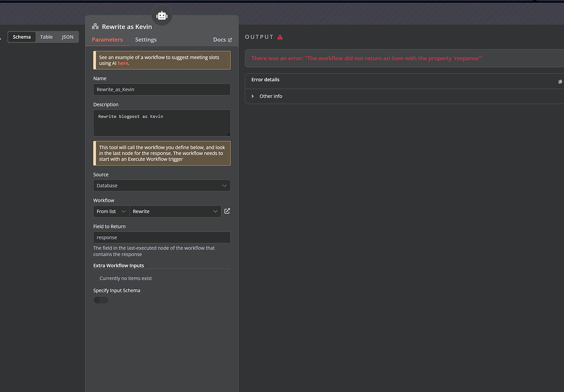Image resolution: width=564 pixels, height=392 pixels.
Task: Switch to the JSON view tab
Action: point(67,36)
